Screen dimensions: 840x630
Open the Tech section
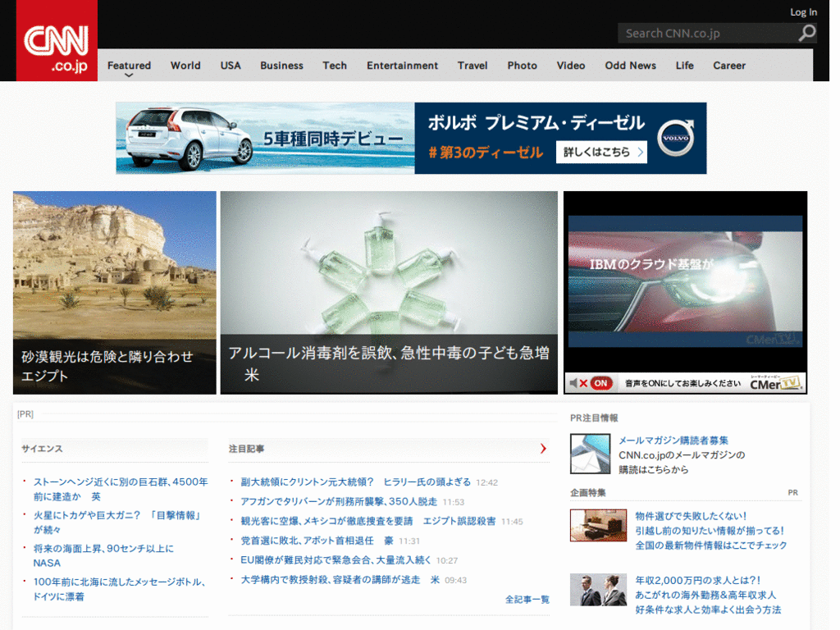[x=335, y=65]
